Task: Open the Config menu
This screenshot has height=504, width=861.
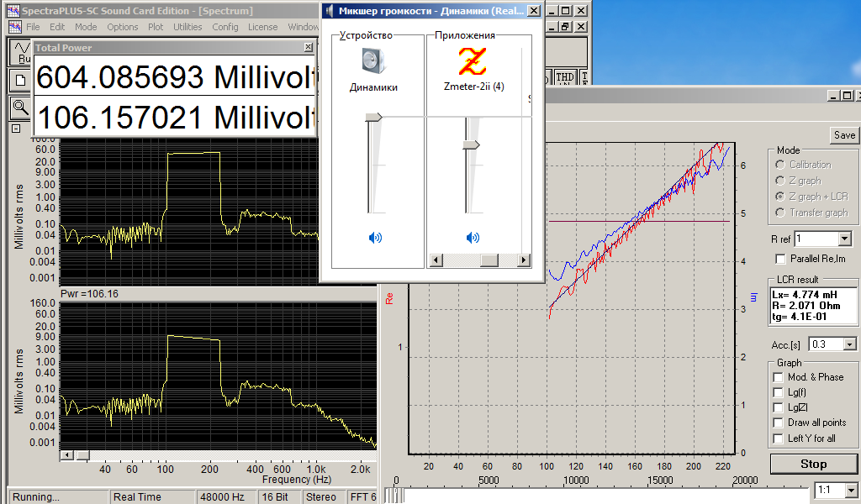Action: [x=225, y=27]
